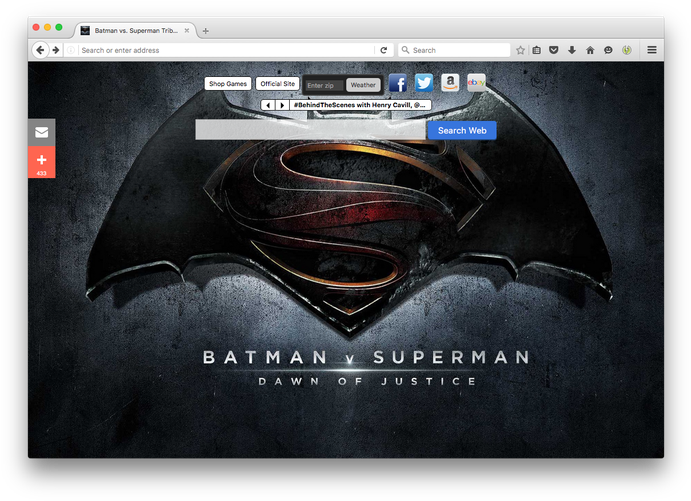Show previous news ticker headline
This screenshot has height=501, width=691.
(x=268, y=105)
